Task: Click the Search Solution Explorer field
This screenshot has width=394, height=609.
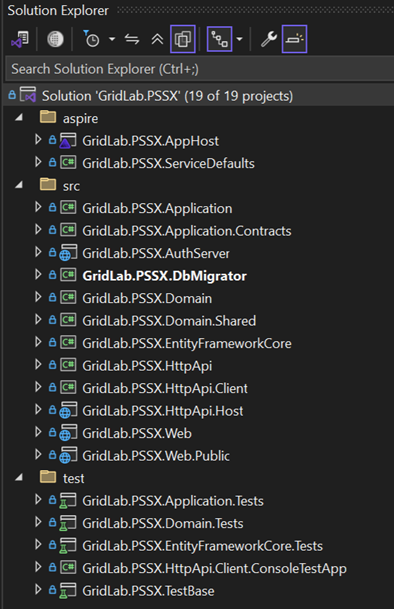Action: [200, 69]
